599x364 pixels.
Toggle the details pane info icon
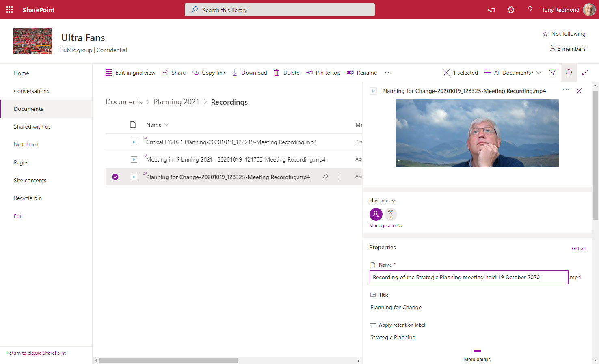click(x=569, y=73)
